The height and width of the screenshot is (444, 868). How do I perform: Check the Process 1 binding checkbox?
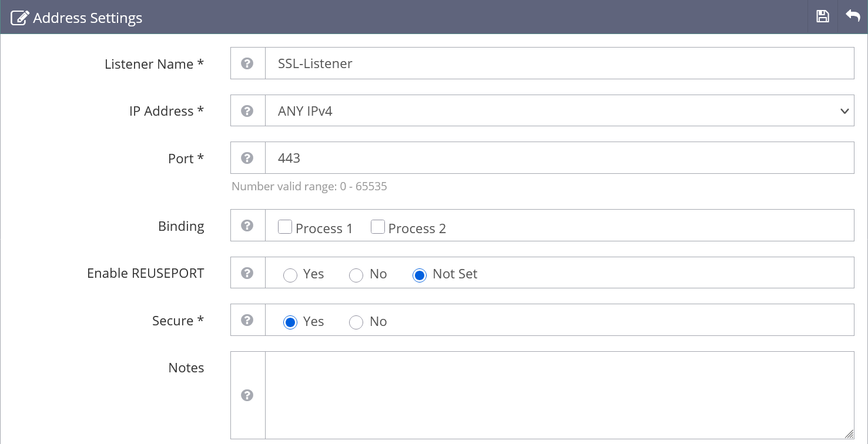(285, 227)
